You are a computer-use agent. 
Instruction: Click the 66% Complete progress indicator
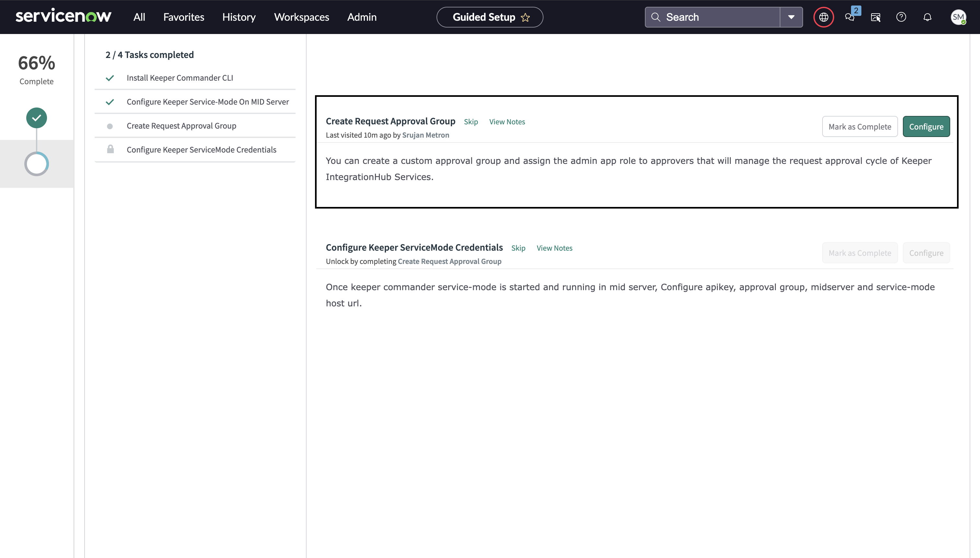pos(36,69)
